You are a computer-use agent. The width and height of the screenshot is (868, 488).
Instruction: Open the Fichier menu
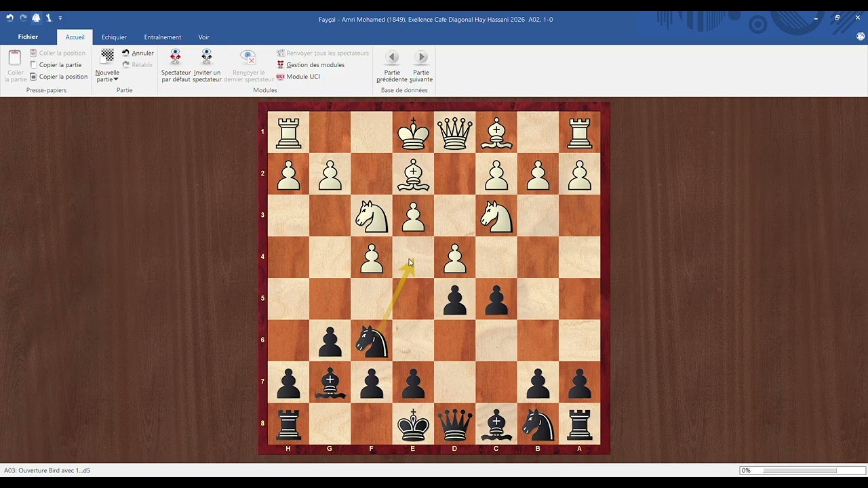tap(28, 37)
